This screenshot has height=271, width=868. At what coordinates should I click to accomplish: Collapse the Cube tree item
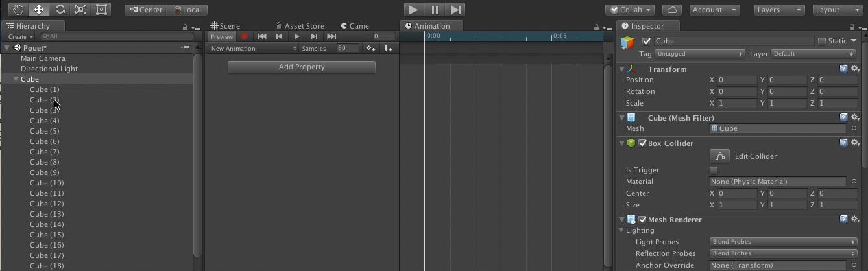click(16, 79)
